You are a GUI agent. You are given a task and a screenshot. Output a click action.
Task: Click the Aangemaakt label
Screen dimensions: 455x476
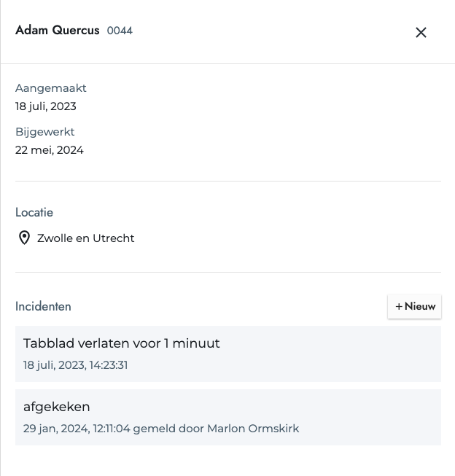coord(51,88)
